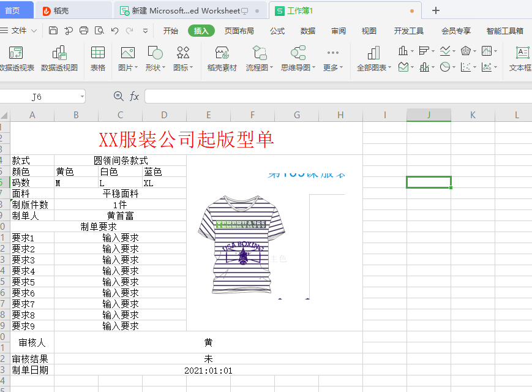Expand the File (文件) menu arrow
532x392 pixels.
[34, 31]
